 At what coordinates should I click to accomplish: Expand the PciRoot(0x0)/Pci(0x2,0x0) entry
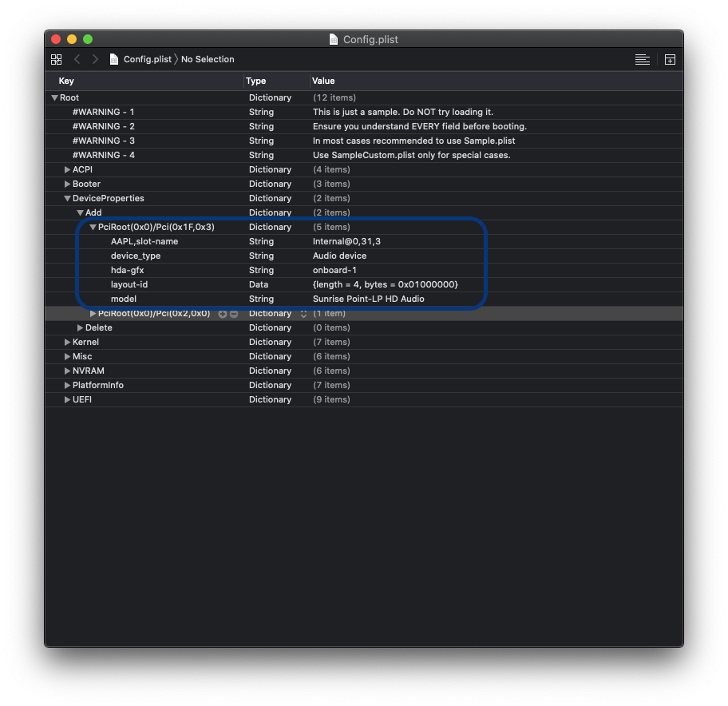93,314
